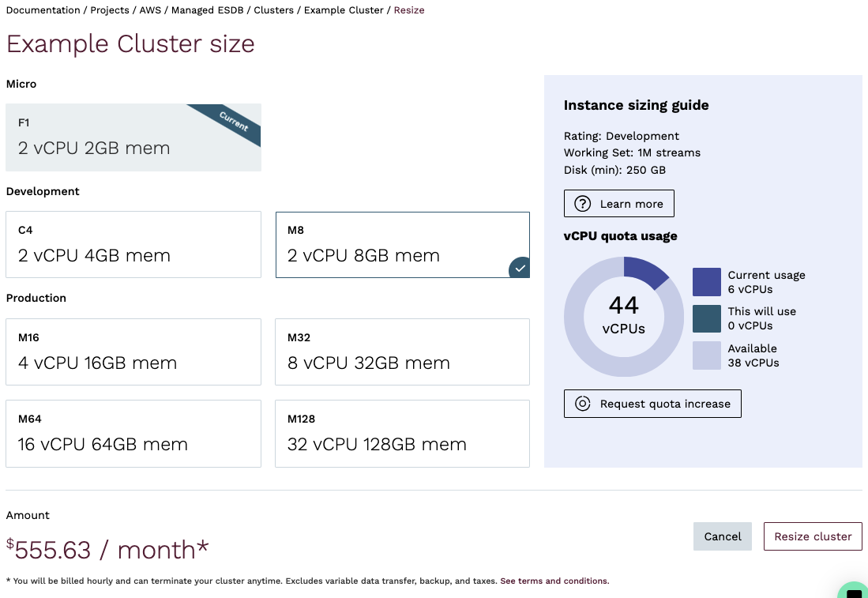Select the C4 2 vCPU 4GB size

[x=133, y=244]
